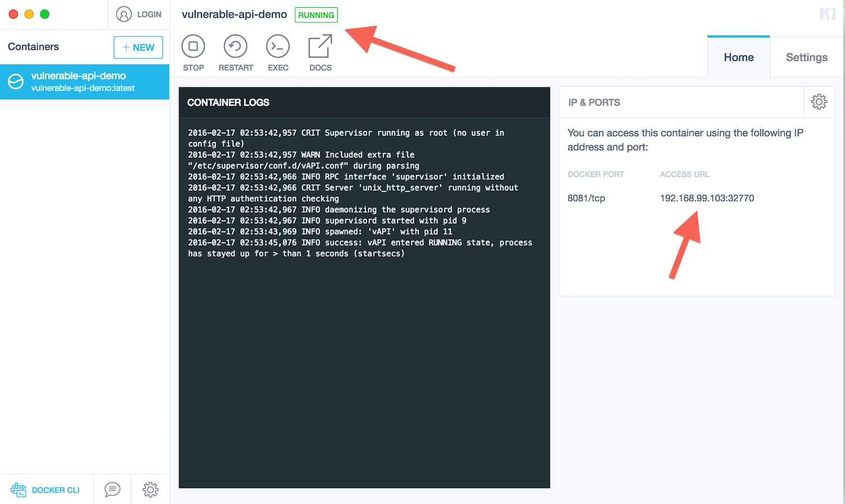
Task: Restart the running container
Action: [236, 53]
